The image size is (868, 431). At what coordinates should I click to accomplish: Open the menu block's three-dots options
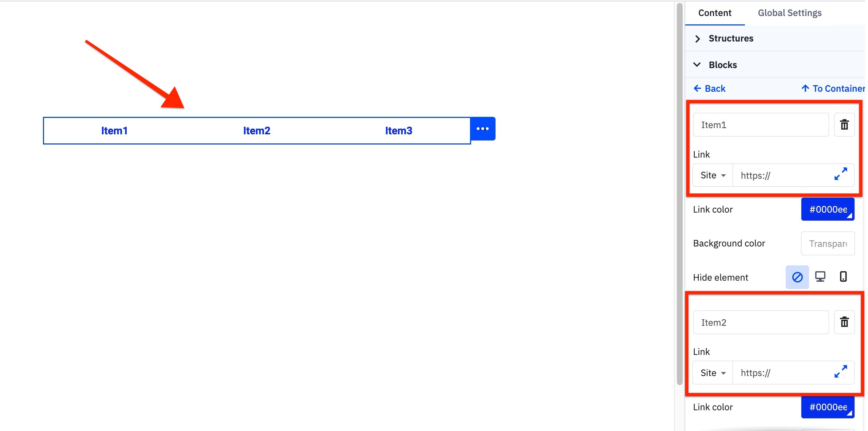(482, 129)
